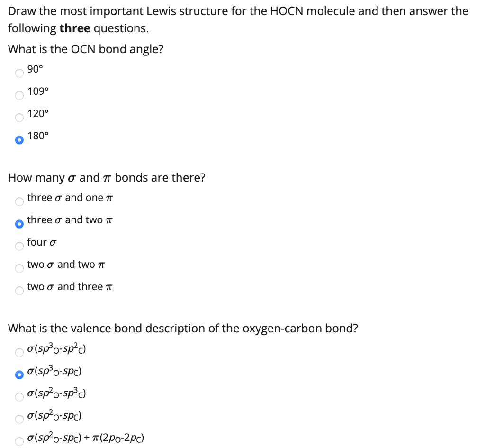Click the valence bond description question text
The height and width of the screenshot is (448, 485).
pos(183,328)
